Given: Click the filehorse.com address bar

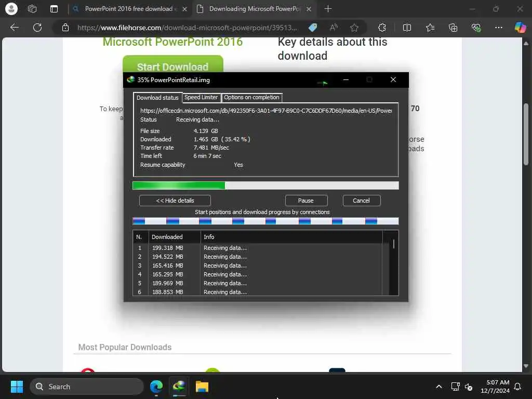Looking at the screenshot, I should point(187,28).
